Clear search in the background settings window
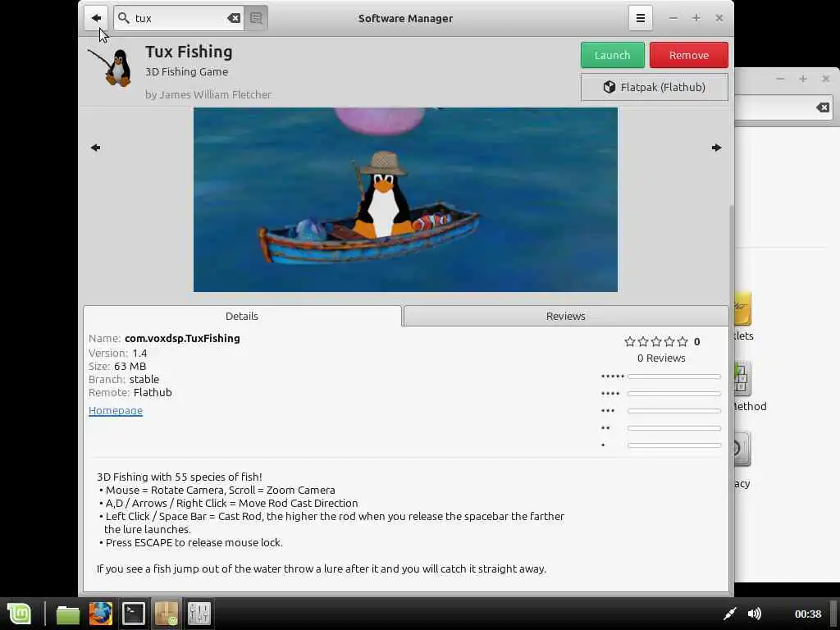Image resolution: width=840 pixels, height=630 pixels. pos(823,107)
